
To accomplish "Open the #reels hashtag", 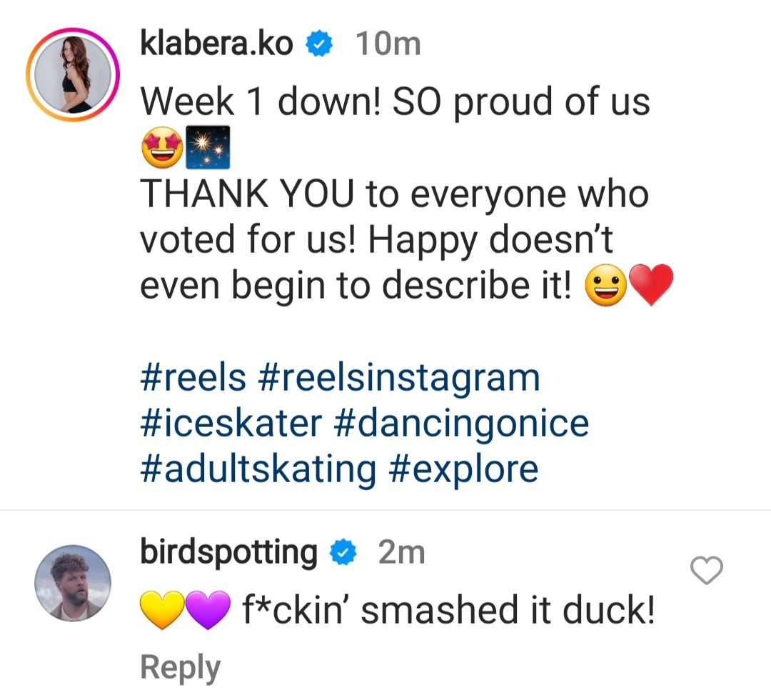I will tap(193, 377).
